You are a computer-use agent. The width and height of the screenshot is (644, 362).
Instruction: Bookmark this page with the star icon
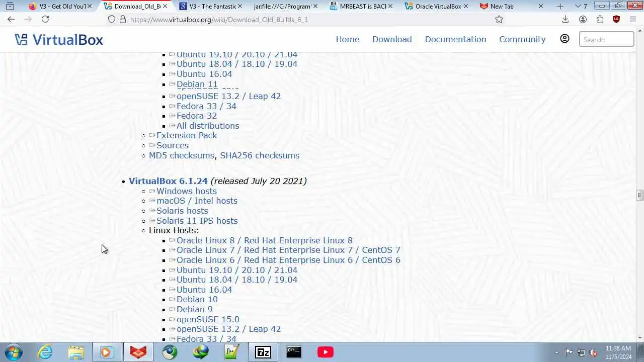coord(499,19)
